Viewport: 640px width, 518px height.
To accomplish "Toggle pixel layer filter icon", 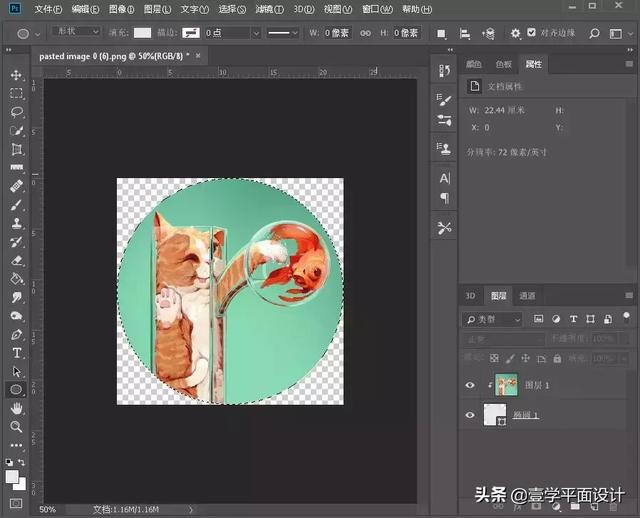I will [538, 319].
